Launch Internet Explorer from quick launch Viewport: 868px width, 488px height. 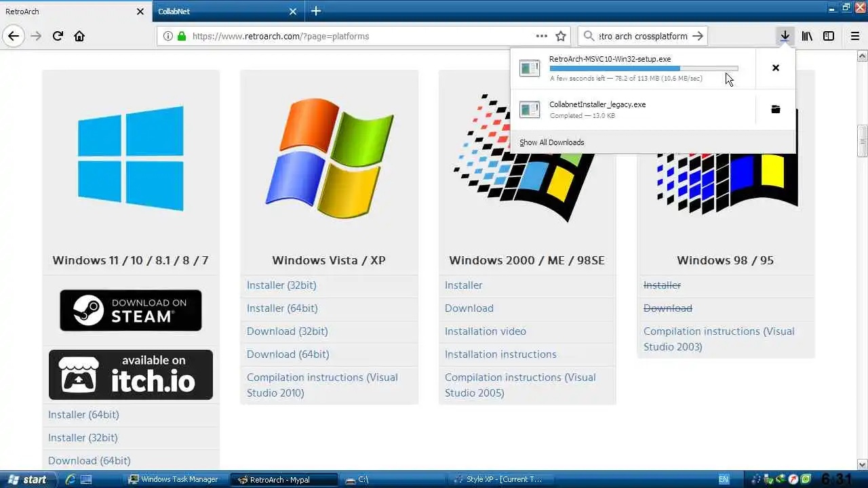click(70, 479)
